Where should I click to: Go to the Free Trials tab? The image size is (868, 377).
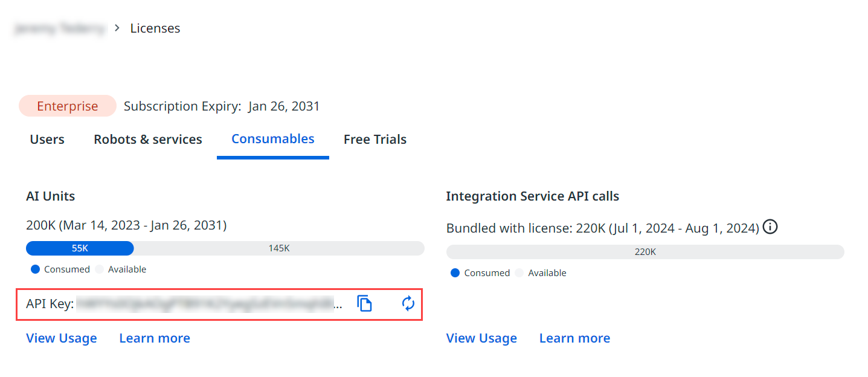(375, 140)
